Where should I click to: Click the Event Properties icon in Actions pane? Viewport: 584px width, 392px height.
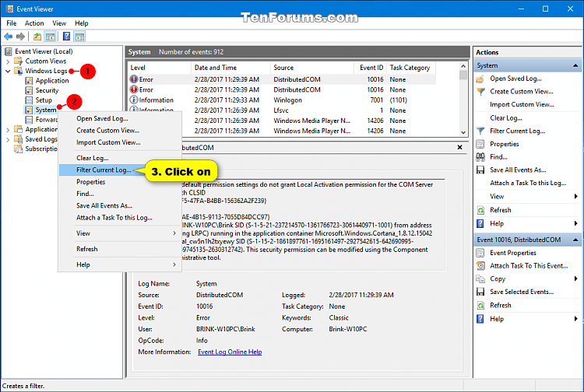[480, 253]
